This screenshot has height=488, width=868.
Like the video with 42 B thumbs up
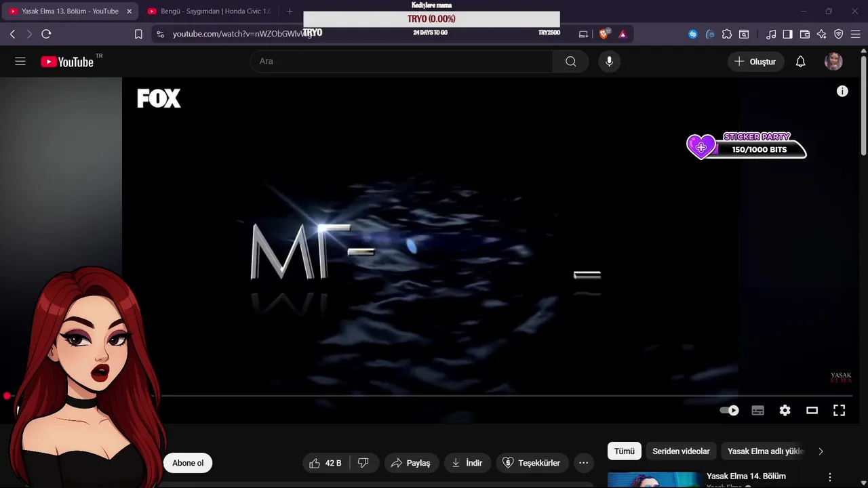point(325,463)
